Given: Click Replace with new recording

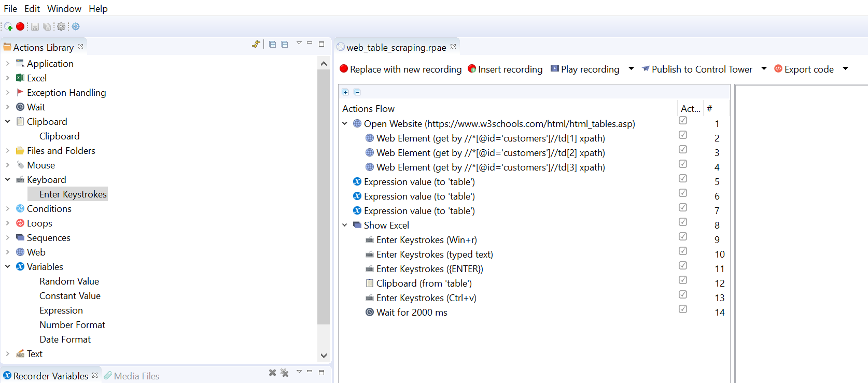Looking at the screenshot, I should point(400,69).
